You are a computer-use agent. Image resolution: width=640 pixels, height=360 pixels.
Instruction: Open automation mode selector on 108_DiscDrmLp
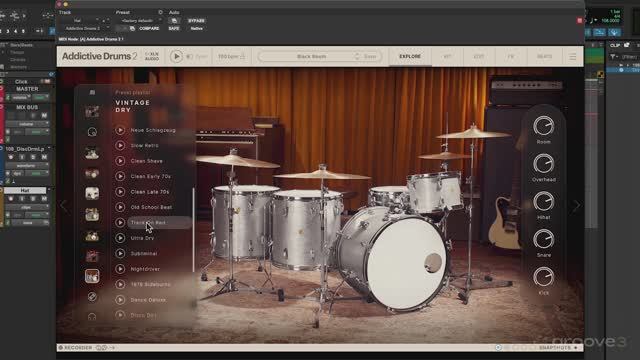pos(37,173)
